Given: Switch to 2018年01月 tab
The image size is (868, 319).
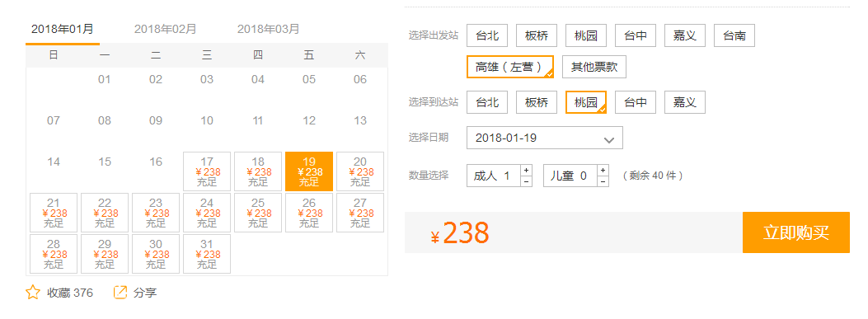Looking at the screenshot, I should coord(63,30).
